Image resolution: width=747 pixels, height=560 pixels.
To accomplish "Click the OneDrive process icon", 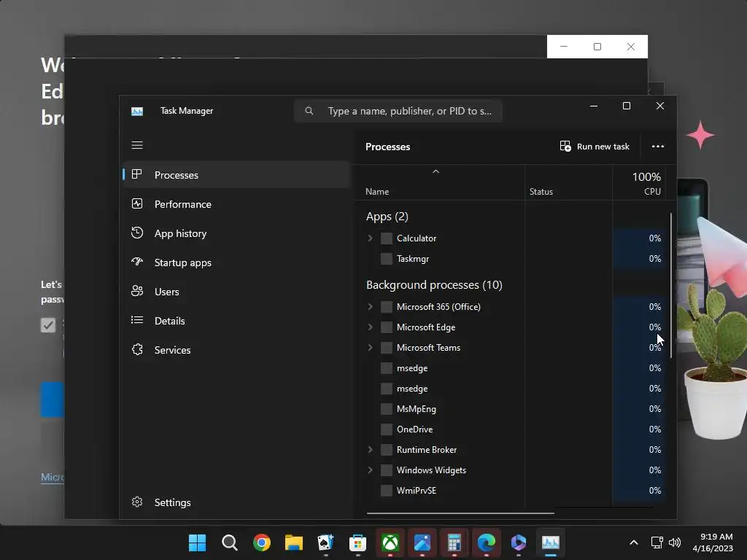I will tap(387, 429).
